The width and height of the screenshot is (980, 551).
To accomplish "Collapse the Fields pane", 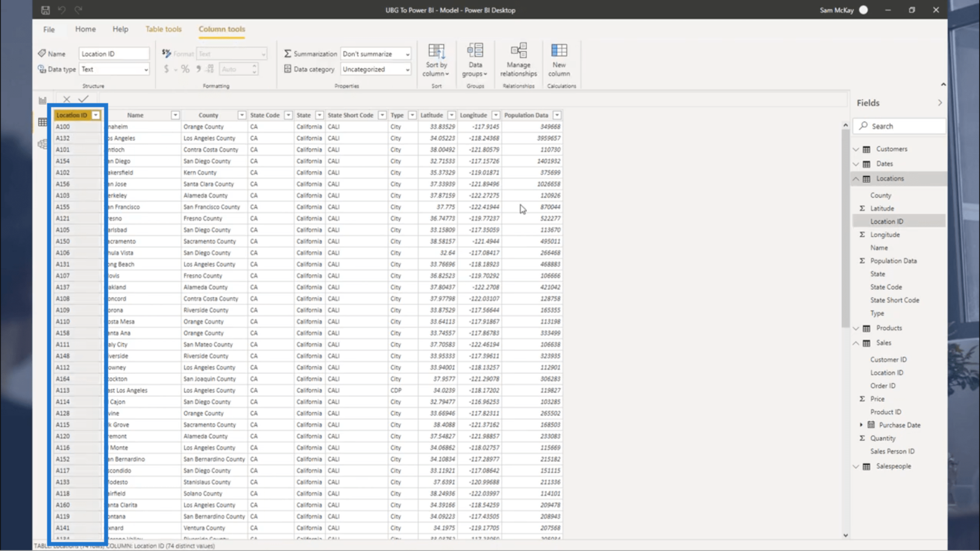I will tap(940, 103).
